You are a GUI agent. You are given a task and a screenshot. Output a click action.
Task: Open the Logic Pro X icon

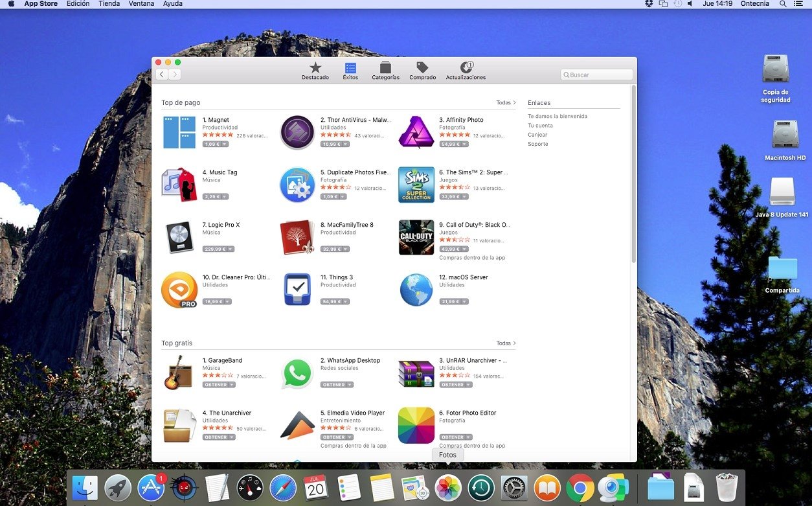(x=179, y=237)
